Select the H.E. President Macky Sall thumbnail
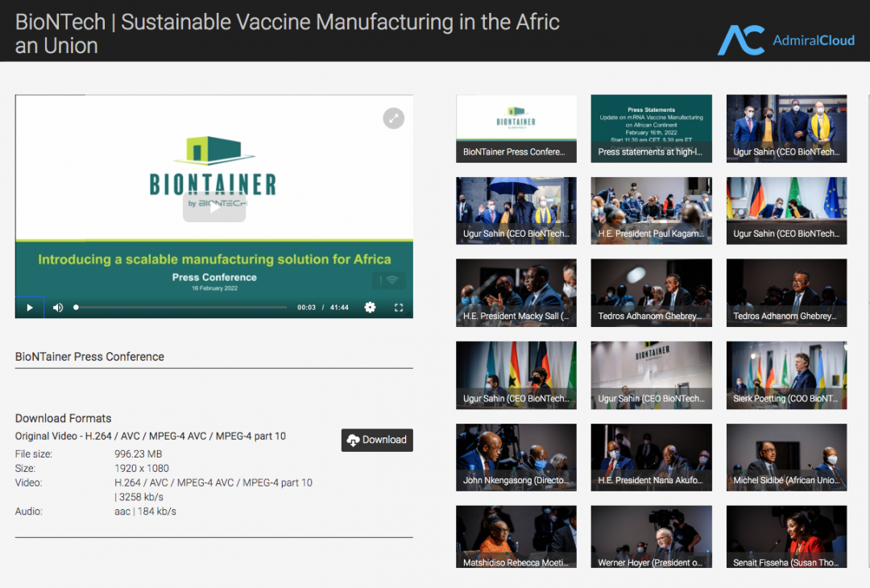The height and width of the screenshot is (588, 870). [516, 292]
